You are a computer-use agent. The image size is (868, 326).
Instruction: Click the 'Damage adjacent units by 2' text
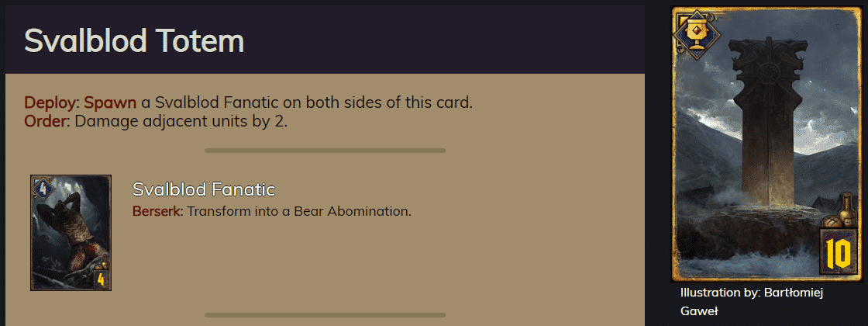(x=181, y=121)
